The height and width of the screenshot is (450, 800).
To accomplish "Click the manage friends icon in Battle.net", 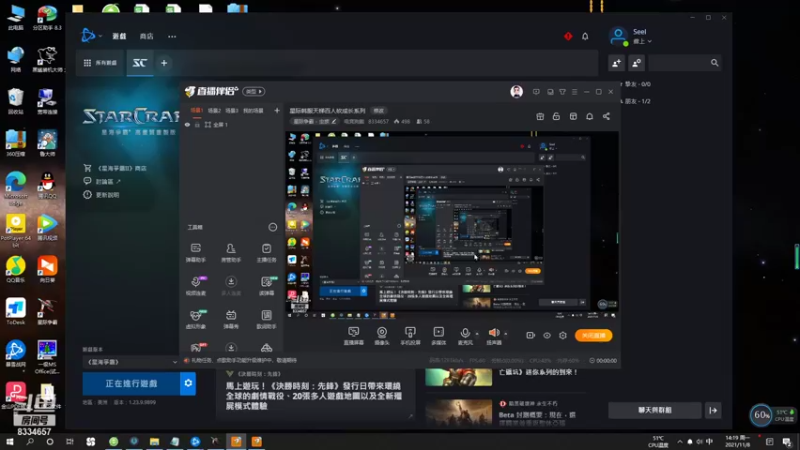I will [x=636, y=63].
